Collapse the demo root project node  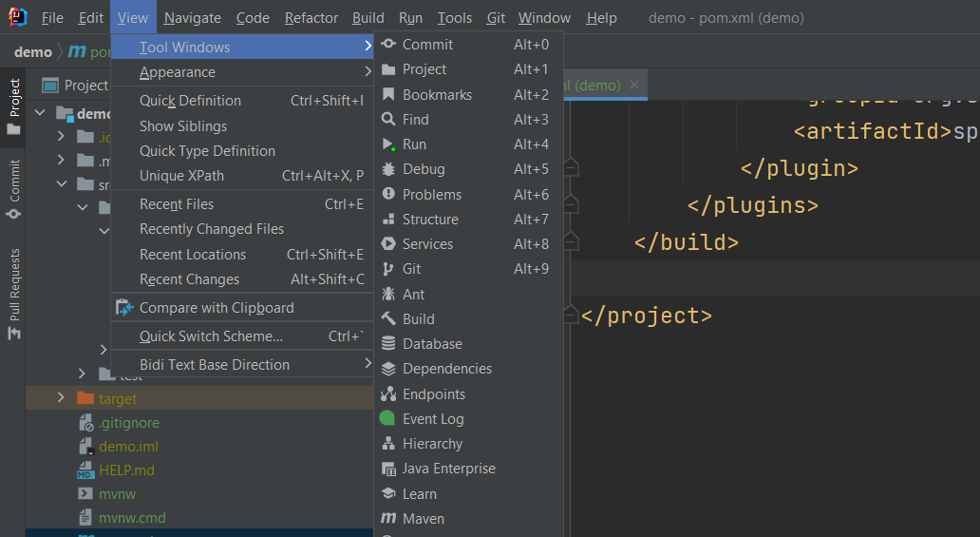(40, 113)
